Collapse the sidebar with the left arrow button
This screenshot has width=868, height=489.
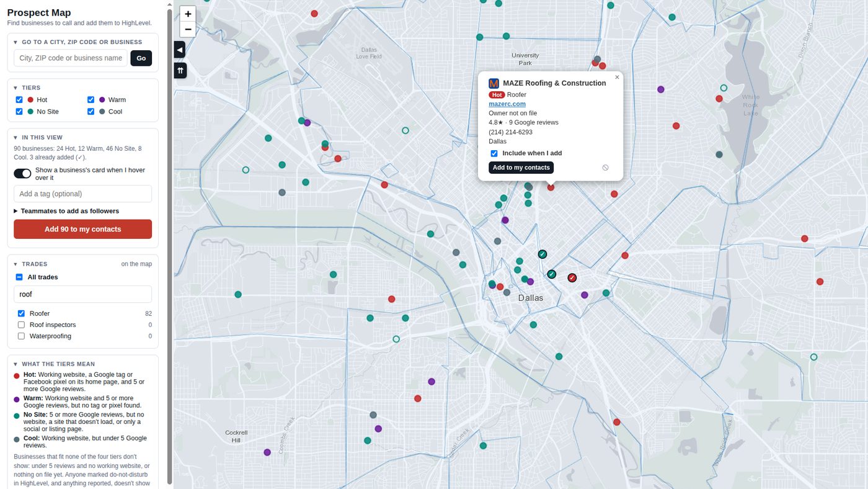[x=180, y=50]
